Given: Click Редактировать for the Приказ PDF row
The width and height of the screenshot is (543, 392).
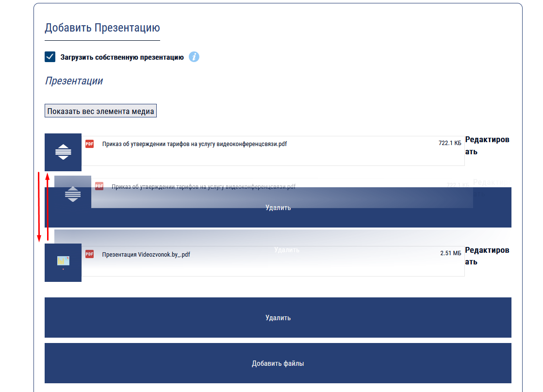Looking at the screenshot, I should (487, 146).
